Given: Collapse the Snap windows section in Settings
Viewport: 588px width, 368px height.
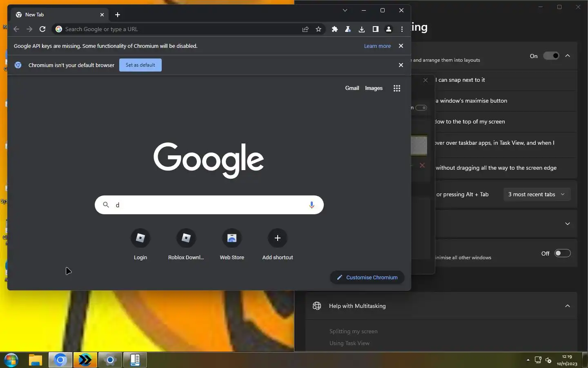Looking at the screenshot, I should pyautogui.click(x=568, y=56).
